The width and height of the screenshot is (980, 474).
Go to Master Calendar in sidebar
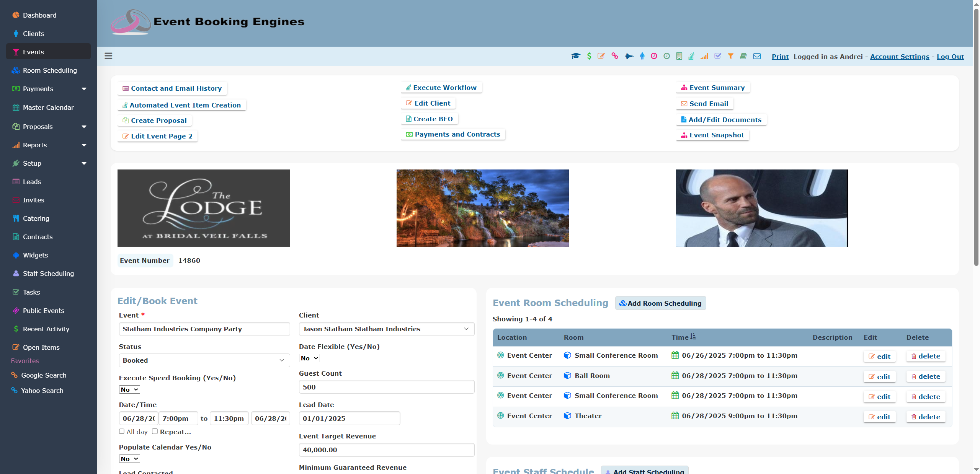point(48,108)
